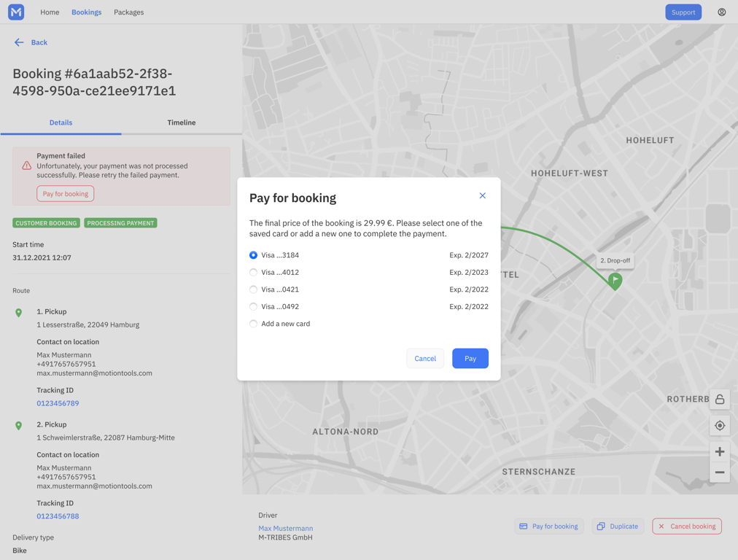
Task: Click the 2. Drop-off map label
Action: 615,260
